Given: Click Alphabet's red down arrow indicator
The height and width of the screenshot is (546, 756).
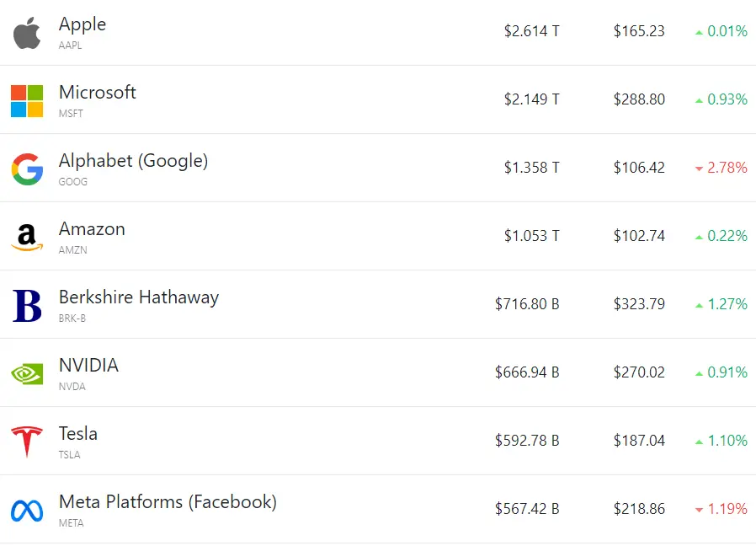Looking at the screenshot, I should click(699, 169).
